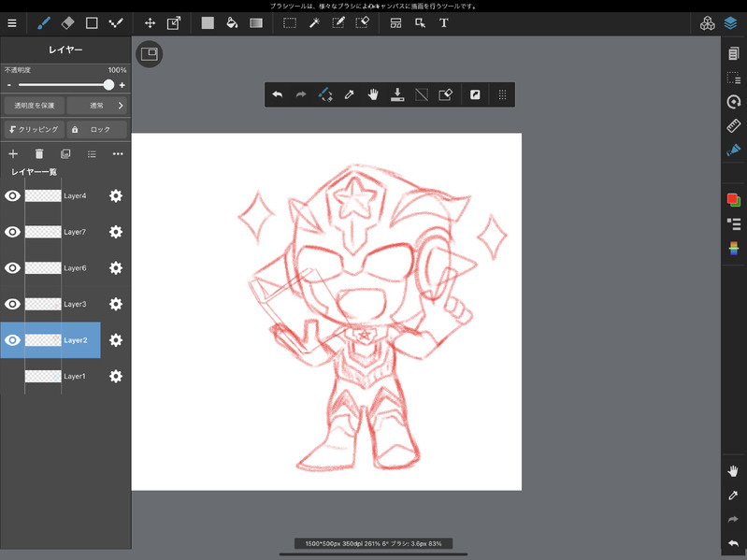The width and height of the screenshot is (747, 560).
Task: Choose the Bucket fill tool
Action: pyautogui.click(x=232, y=23)
